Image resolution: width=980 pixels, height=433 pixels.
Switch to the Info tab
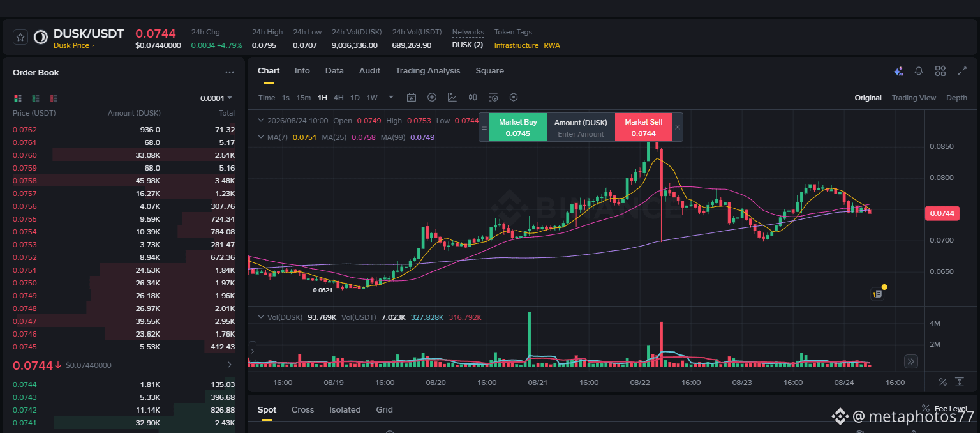pos(302,71)
